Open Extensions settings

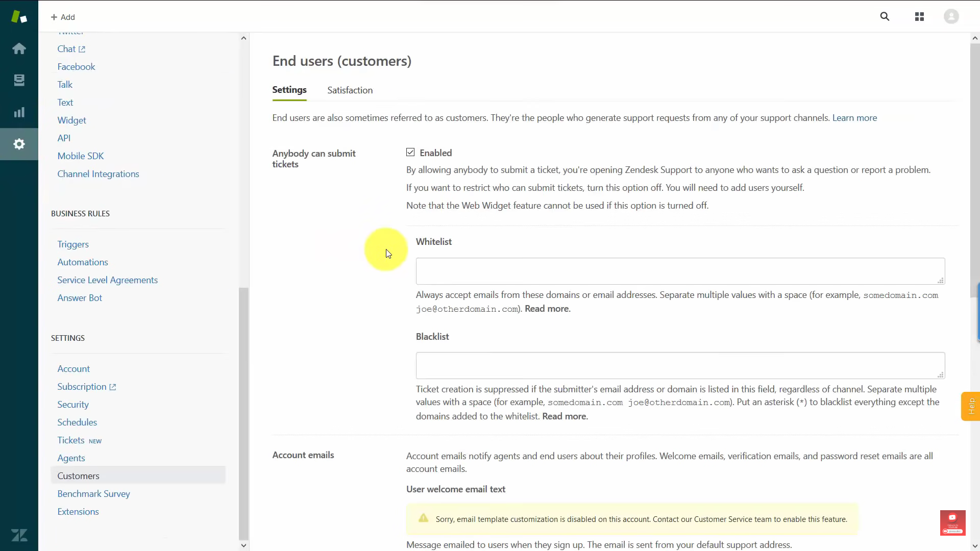(x=78, y=512)
